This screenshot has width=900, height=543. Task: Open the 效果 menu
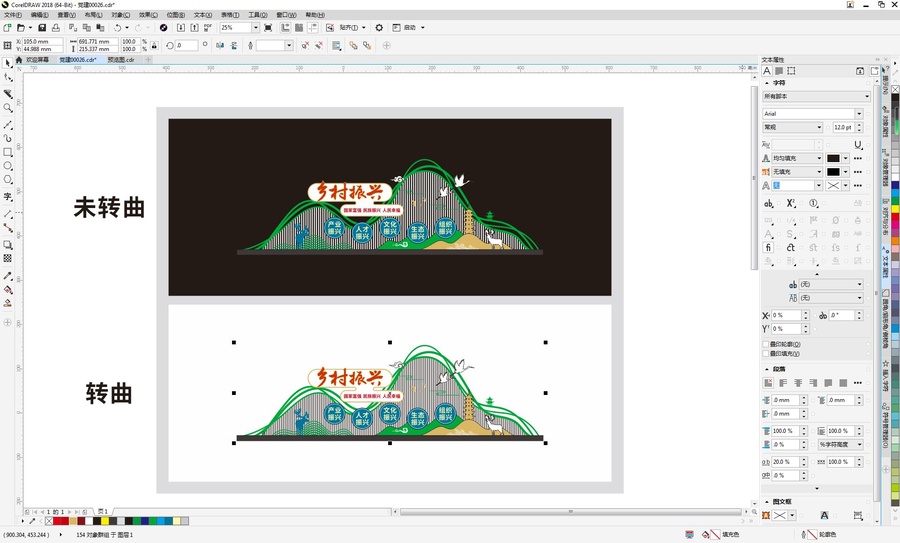pyautogui.click(x=148, y=15)
